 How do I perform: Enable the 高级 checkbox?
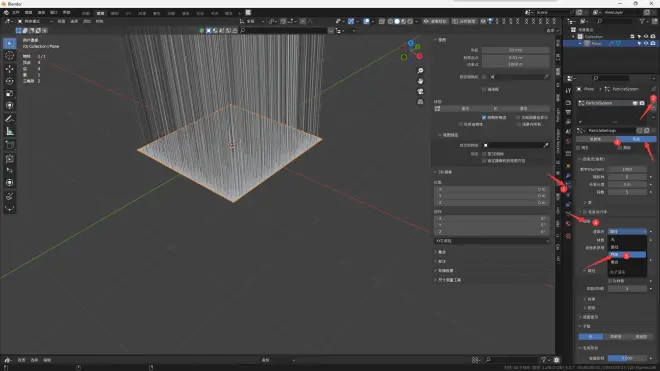(620, 148)
